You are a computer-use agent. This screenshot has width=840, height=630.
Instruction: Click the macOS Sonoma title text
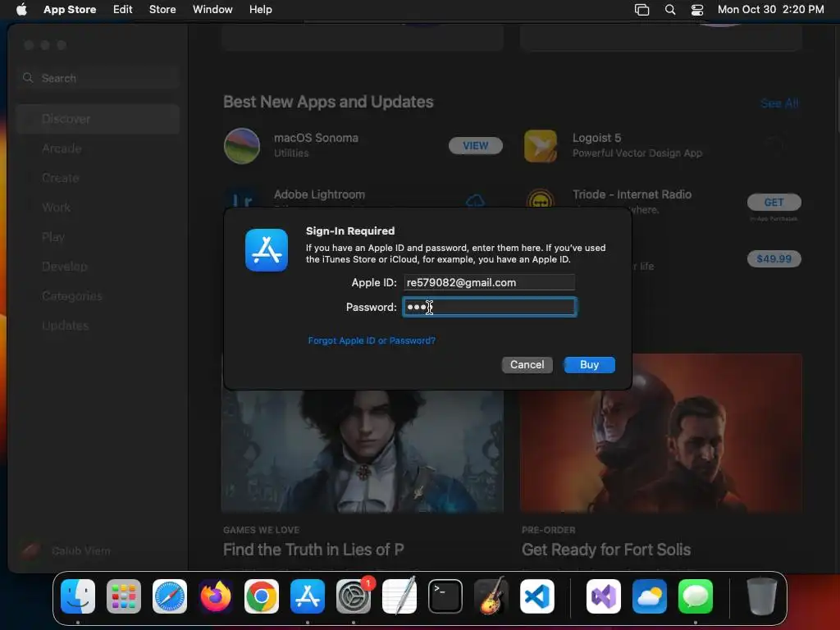[x=316, y=138]
